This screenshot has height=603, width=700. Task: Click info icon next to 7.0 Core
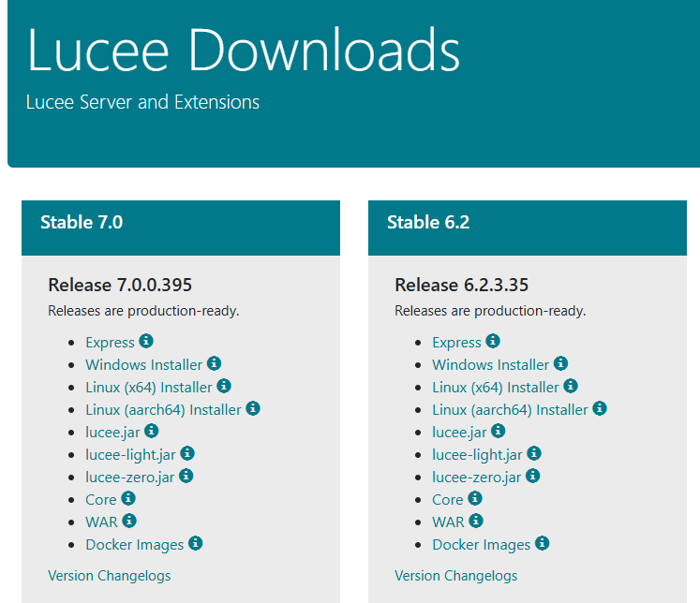pyautogui.click(x=128, y=498)
